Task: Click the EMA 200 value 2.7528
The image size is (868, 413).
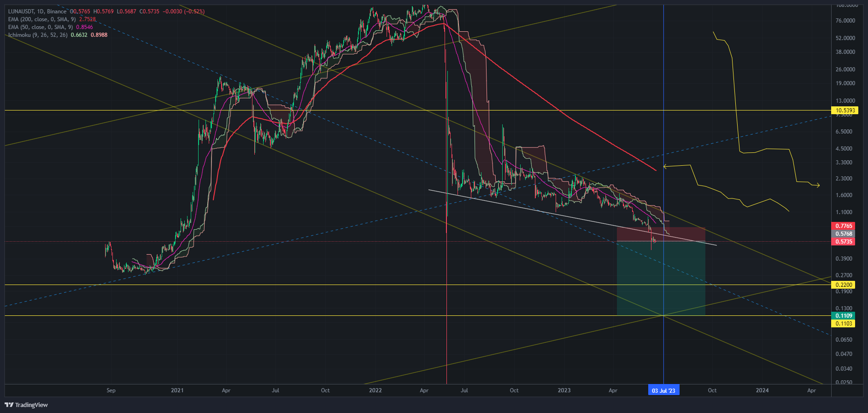Action: (x=88, y=19)
